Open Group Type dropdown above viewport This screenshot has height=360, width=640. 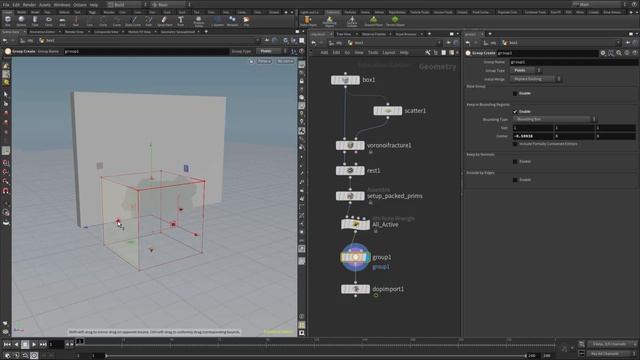[x=271, y=51]
